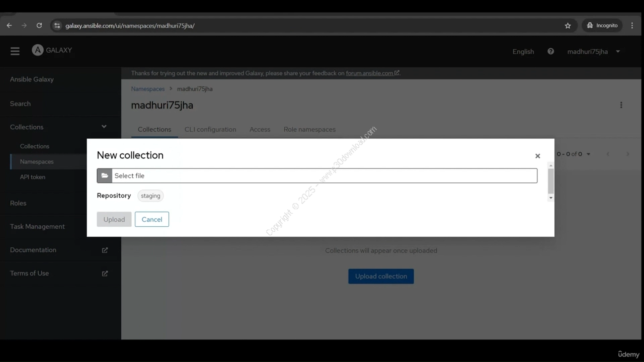Collapse the Collections sidebar section

[60, 127]
